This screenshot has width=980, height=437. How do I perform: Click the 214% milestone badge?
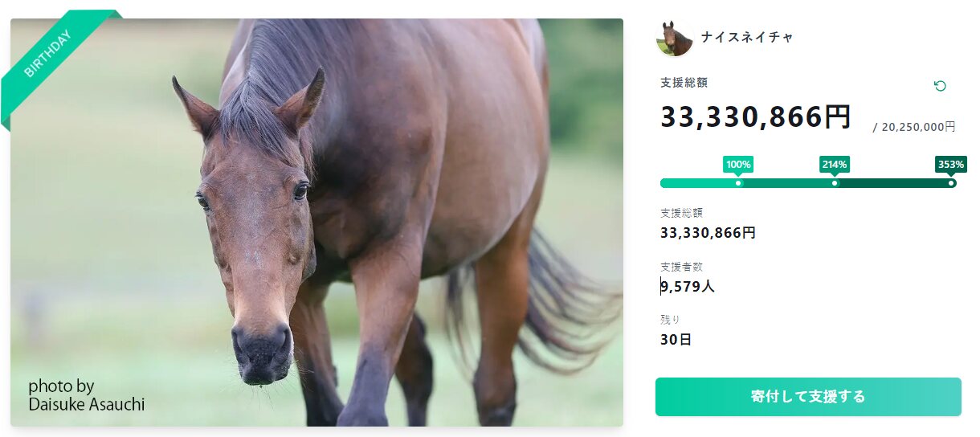834,165
